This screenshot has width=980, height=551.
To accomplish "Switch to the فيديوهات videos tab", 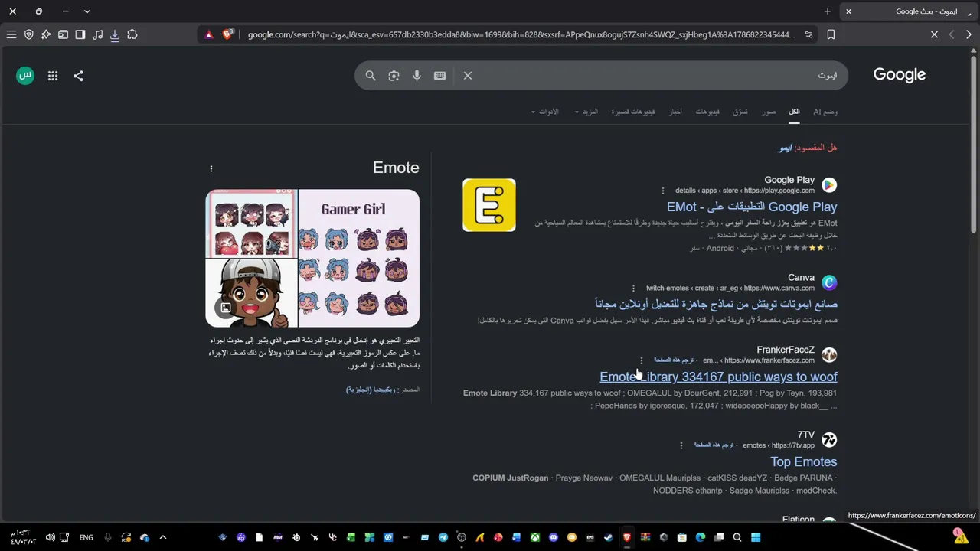I will click(707, 112).
